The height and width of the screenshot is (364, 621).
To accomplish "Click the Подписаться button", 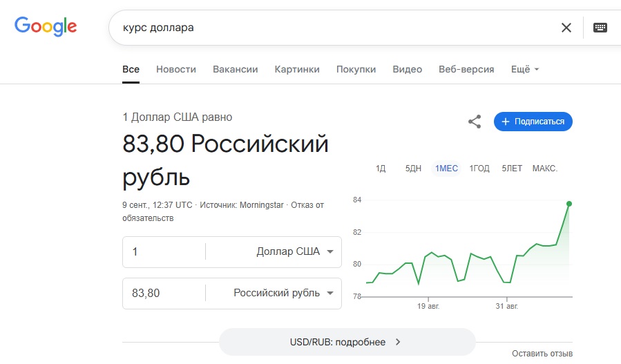I will point(533,122).
